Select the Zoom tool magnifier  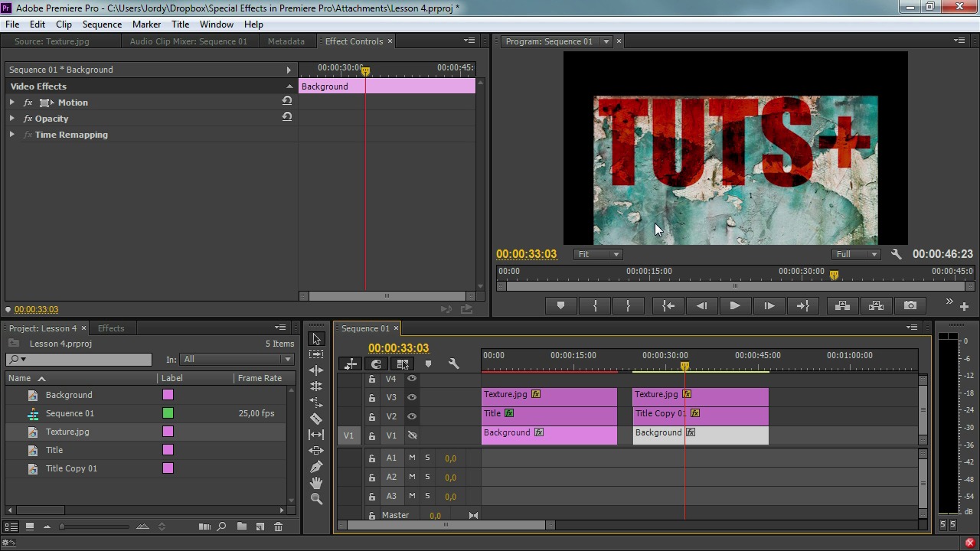(x=316, y=499)
